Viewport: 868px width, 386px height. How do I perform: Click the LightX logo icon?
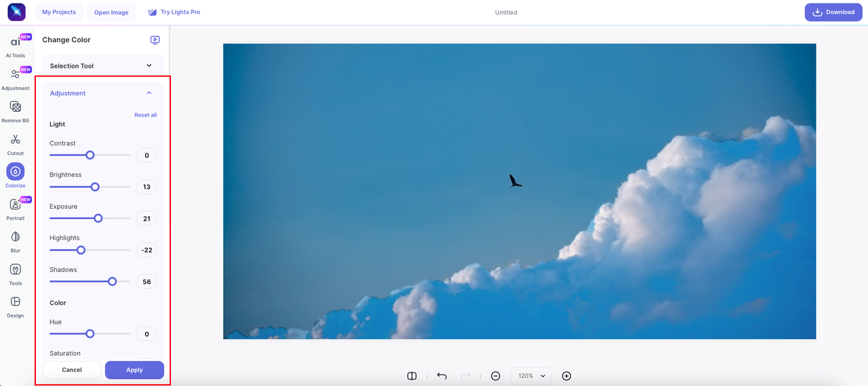tap(16, 12)
